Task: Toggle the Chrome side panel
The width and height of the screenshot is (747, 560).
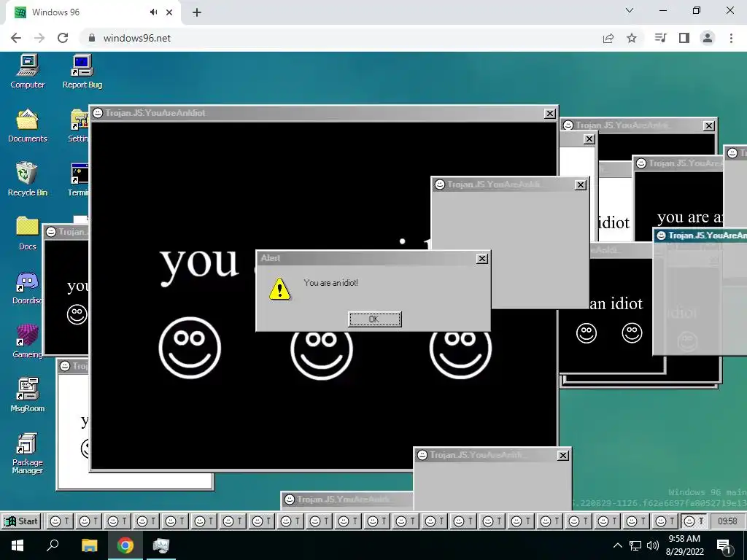Action: point(684,38)
